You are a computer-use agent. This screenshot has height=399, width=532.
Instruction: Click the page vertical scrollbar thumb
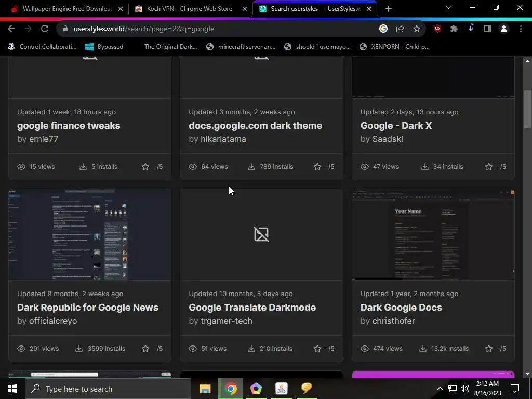527,109
